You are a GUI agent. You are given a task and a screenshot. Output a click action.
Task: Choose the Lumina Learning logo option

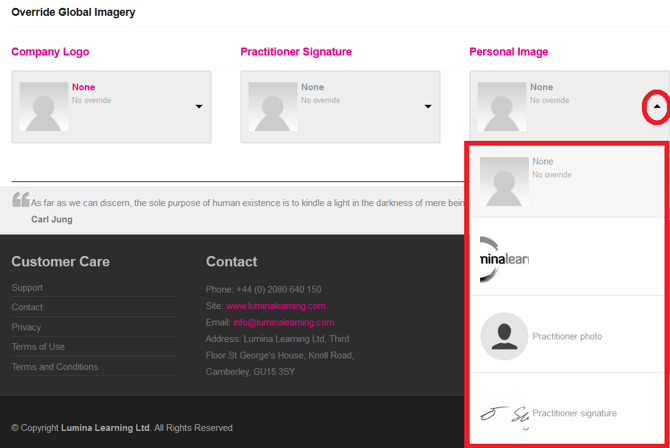[566, 258]
